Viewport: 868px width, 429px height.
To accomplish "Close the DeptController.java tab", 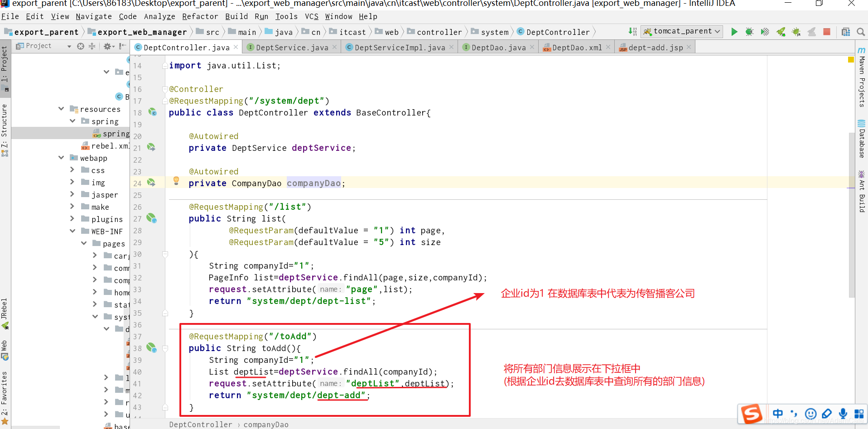I will coord(236,47).
